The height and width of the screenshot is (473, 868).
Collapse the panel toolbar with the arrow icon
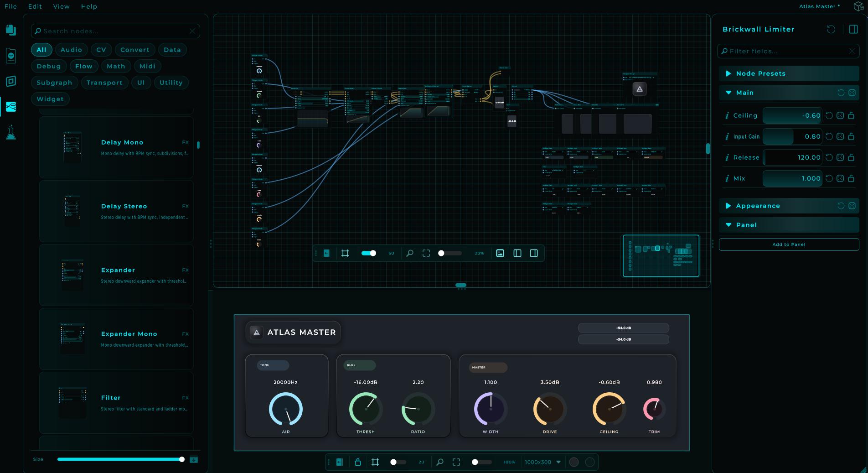click(x=340, y=462)
